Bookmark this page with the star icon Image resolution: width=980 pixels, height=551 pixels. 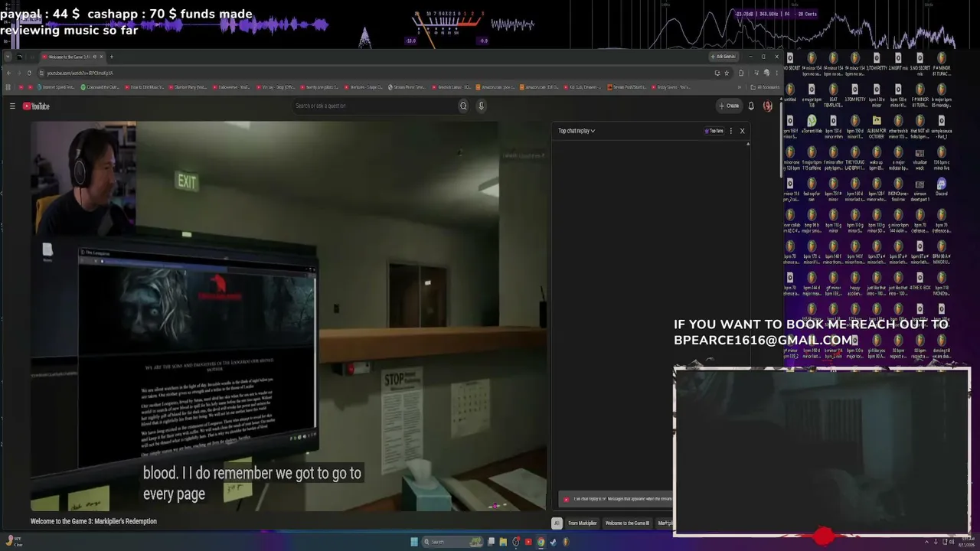[727, 73]
